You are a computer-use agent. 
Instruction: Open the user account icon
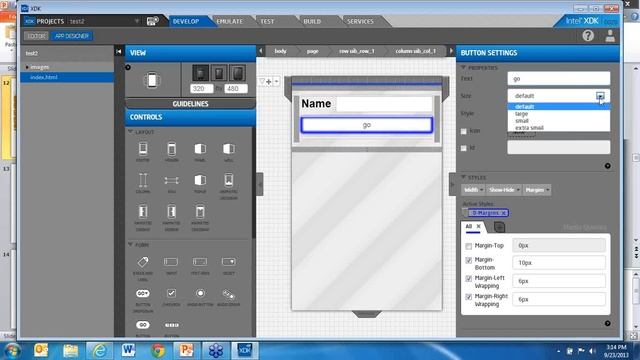(x=610, y=36)
